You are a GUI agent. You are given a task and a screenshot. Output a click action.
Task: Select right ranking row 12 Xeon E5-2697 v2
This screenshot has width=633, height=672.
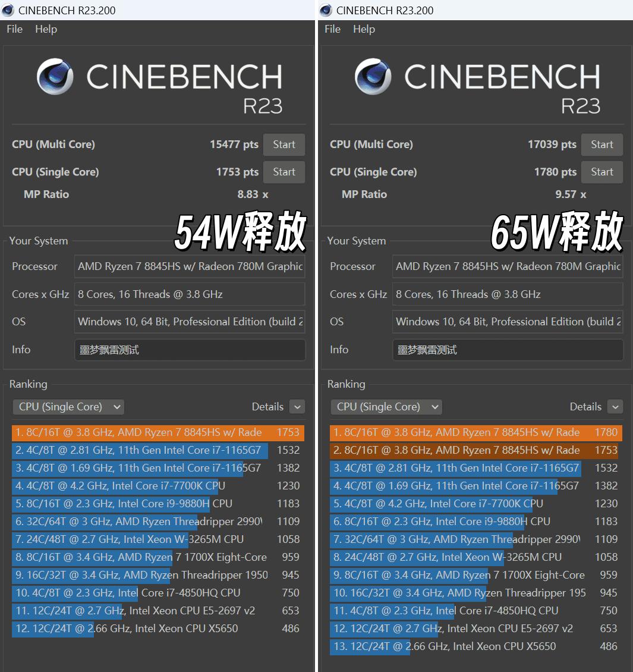tap(476, 629)
